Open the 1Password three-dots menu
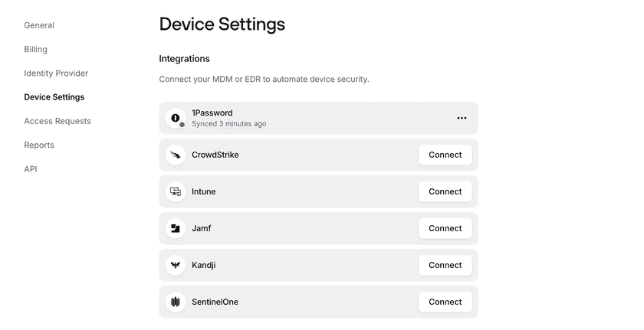Viewport: 644px width, 330px height. (462, 118)
